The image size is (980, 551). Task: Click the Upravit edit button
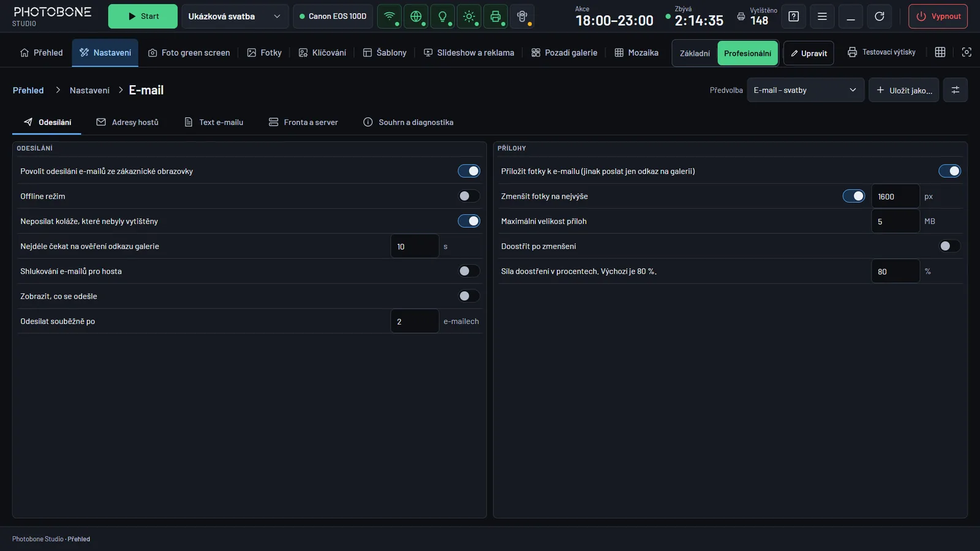point(809,53)
